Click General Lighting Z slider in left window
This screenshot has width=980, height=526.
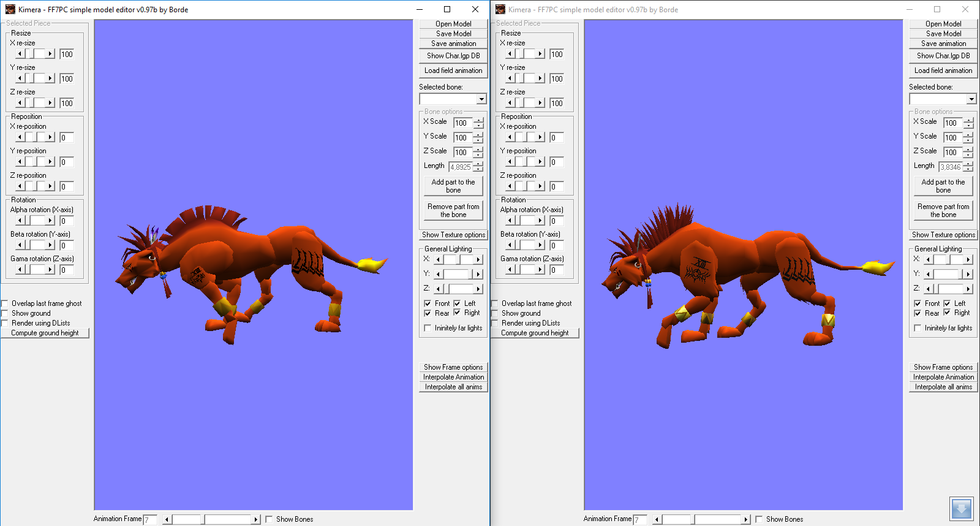coord(458,289)
